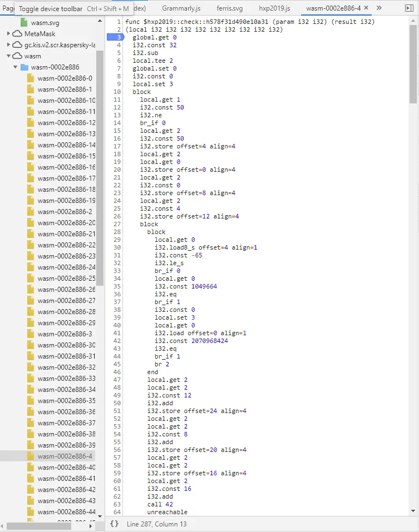Open wasm-0002e886-40 file

click(67, 467)
